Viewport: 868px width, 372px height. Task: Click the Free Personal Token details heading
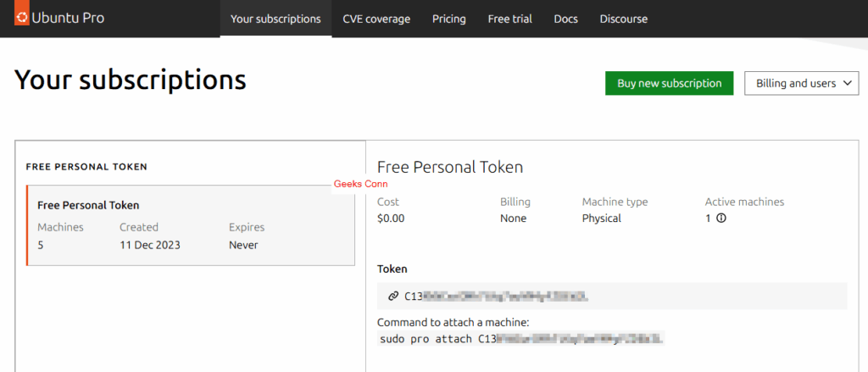click(450, 167)
